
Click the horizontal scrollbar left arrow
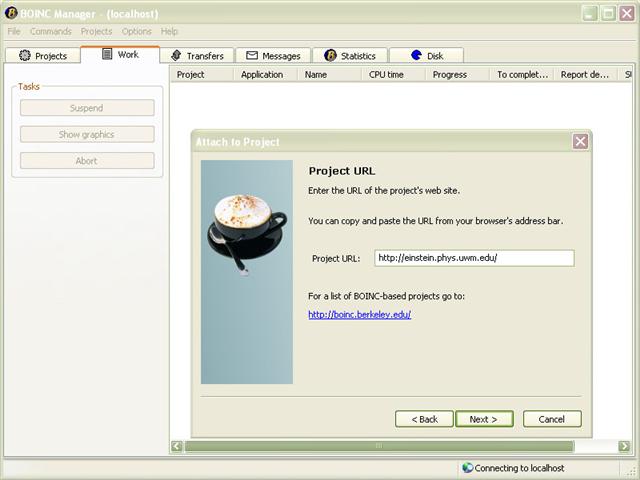177,446
